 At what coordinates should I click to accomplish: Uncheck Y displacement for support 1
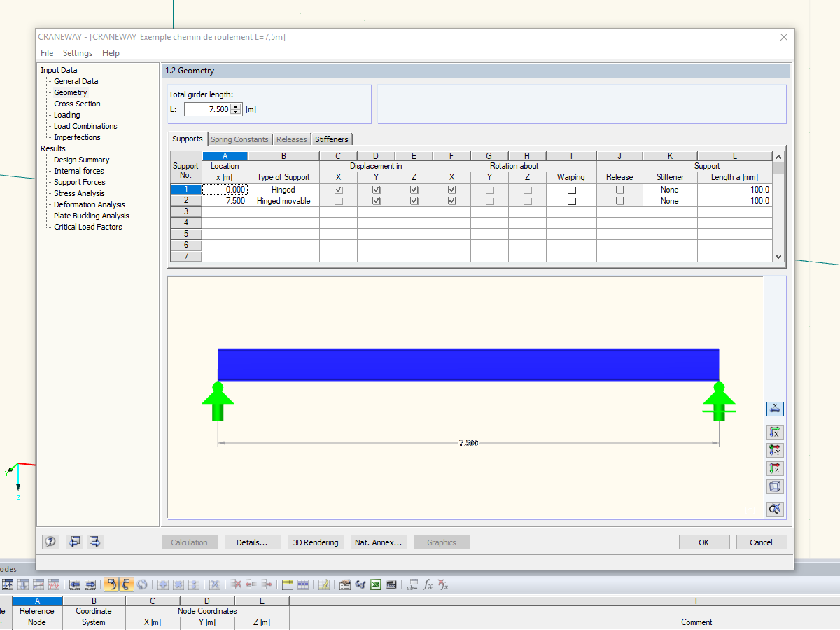377,190
